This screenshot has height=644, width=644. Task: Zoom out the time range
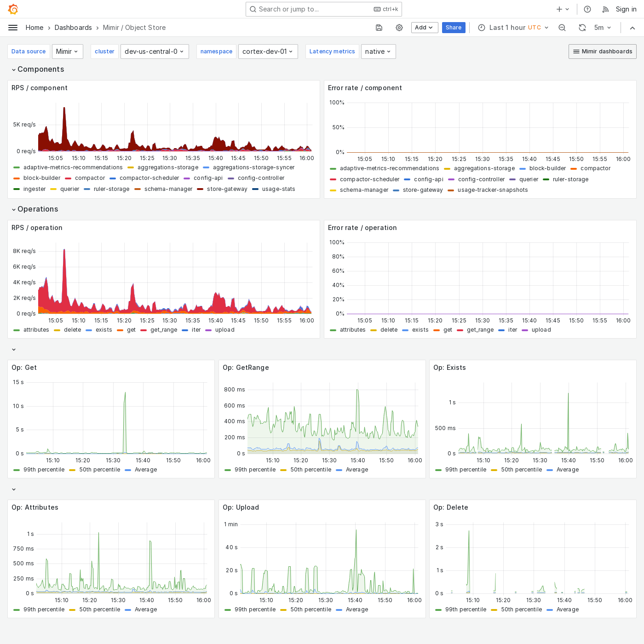(x=562, y=28)
